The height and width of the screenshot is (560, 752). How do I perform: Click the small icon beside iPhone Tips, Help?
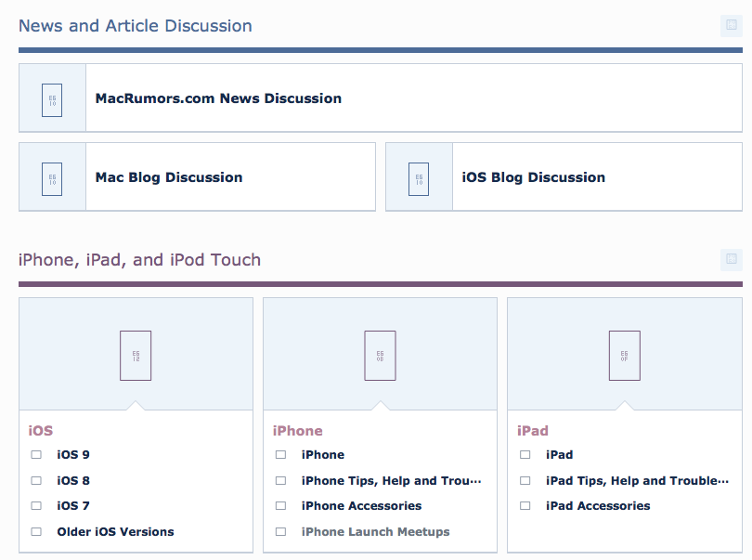(281, 480)
